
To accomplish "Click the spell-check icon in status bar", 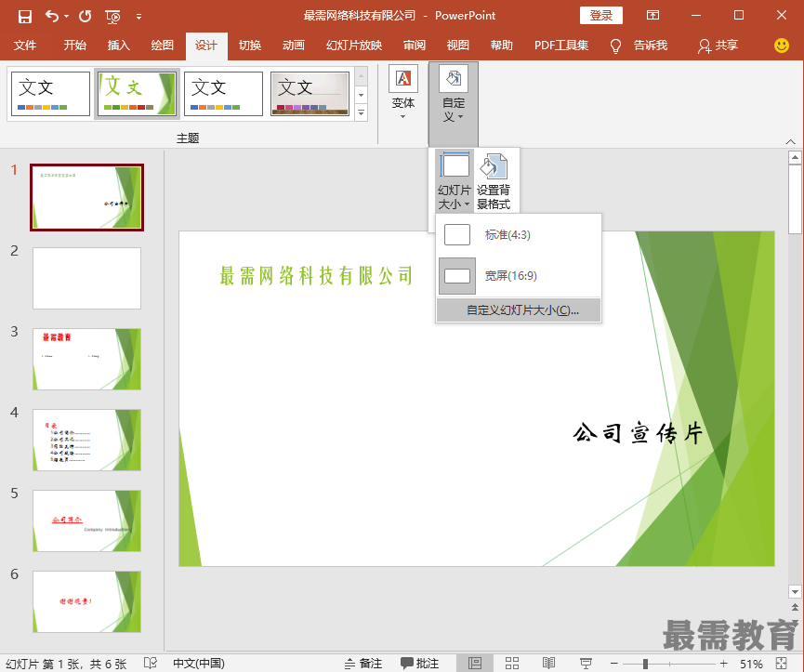I will point(151,664).
